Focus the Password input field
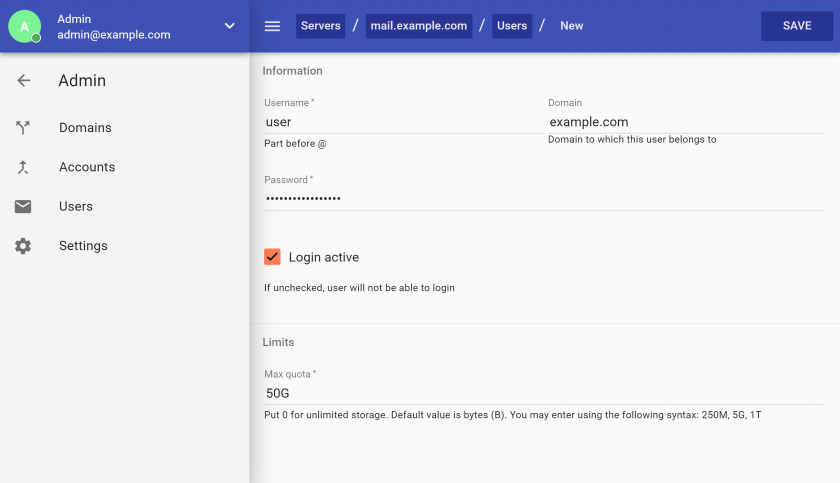This screenshot has height=483, width=840. point(544,199)
